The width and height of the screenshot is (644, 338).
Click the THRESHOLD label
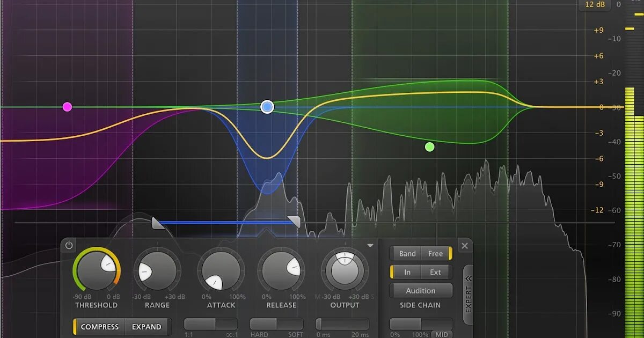point(96,305)
